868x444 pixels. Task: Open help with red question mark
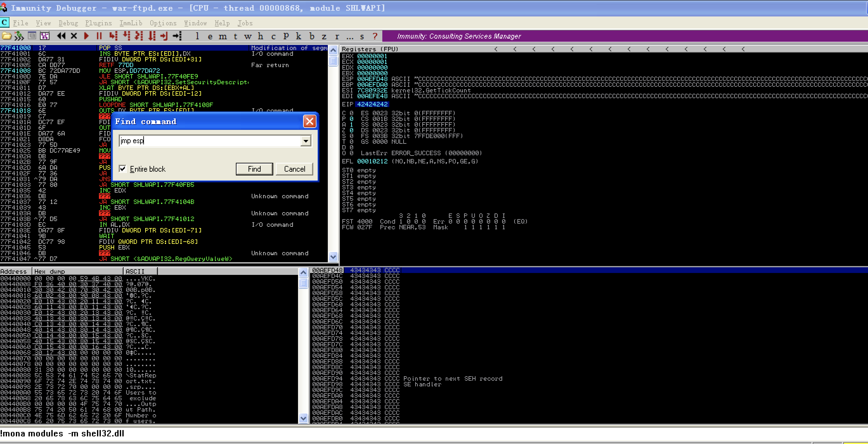pos(375,36)
